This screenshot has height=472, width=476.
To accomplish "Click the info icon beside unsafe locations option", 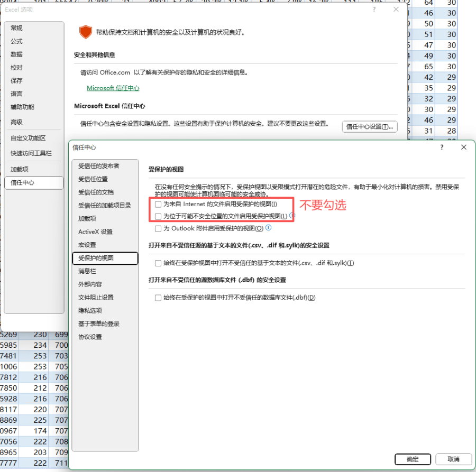I will point(292,216).
